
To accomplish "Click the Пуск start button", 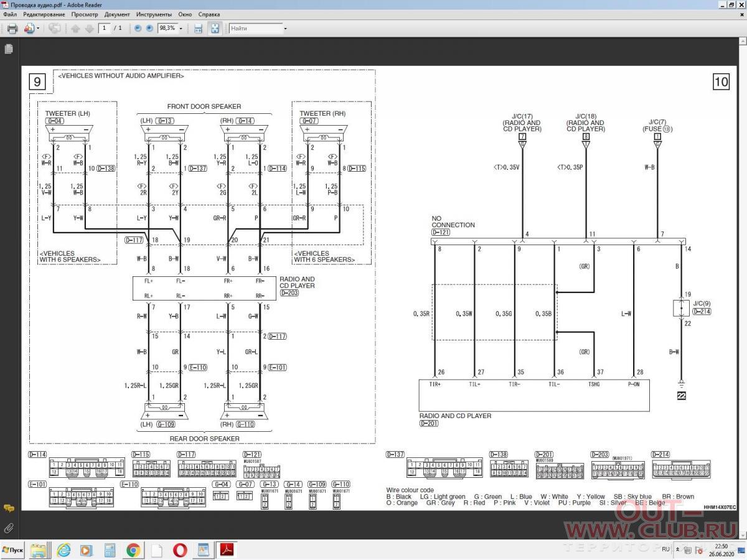I will pyautogui.click(x=12, y=550).
